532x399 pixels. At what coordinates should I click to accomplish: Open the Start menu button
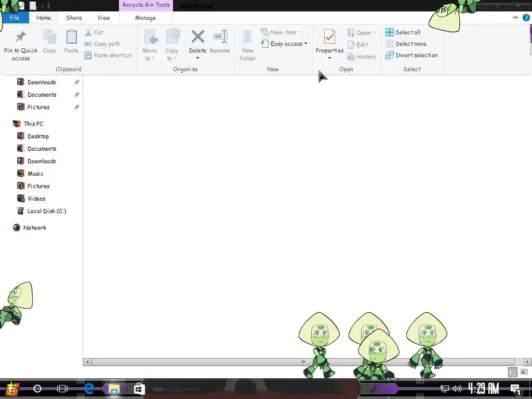point(12,389)
